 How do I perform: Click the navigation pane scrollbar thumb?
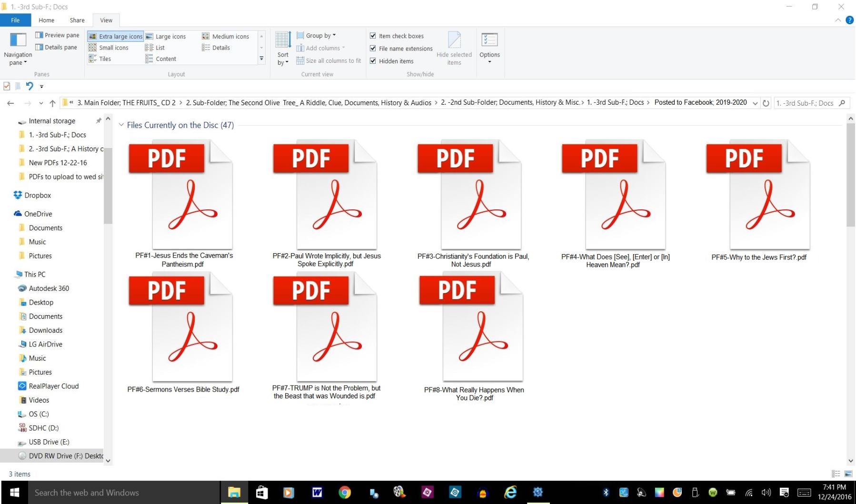(108, 186)
